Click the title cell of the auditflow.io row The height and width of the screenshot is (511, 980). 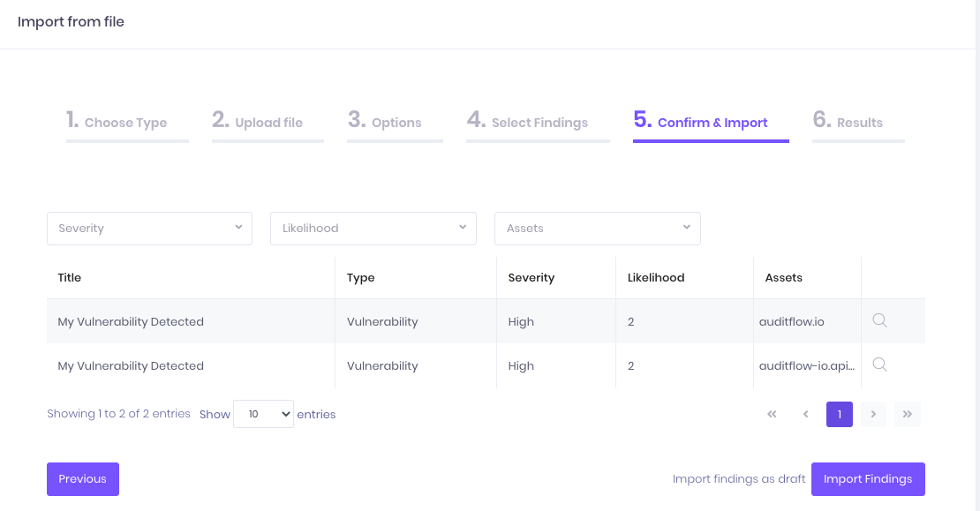pyautogui.click(x=191, y=322)
